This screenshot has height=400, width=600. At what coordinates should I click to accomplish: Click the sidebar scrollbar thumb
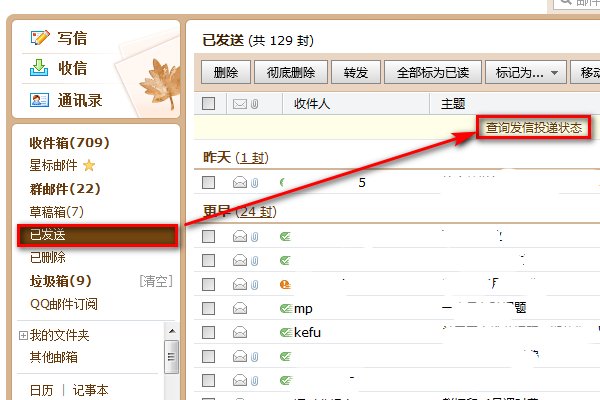coord(171,357)
